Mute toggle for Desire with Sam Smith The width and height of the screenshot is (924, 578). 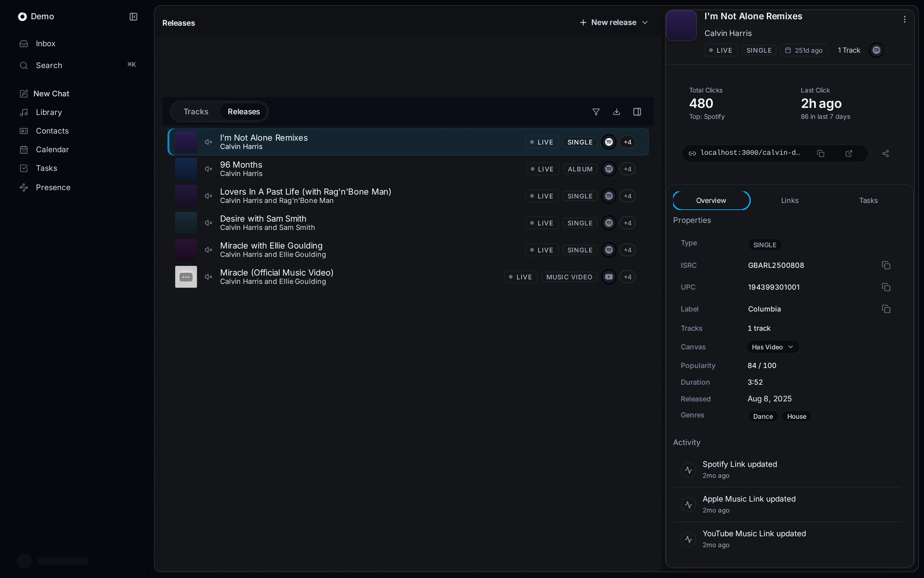point(209,223)
